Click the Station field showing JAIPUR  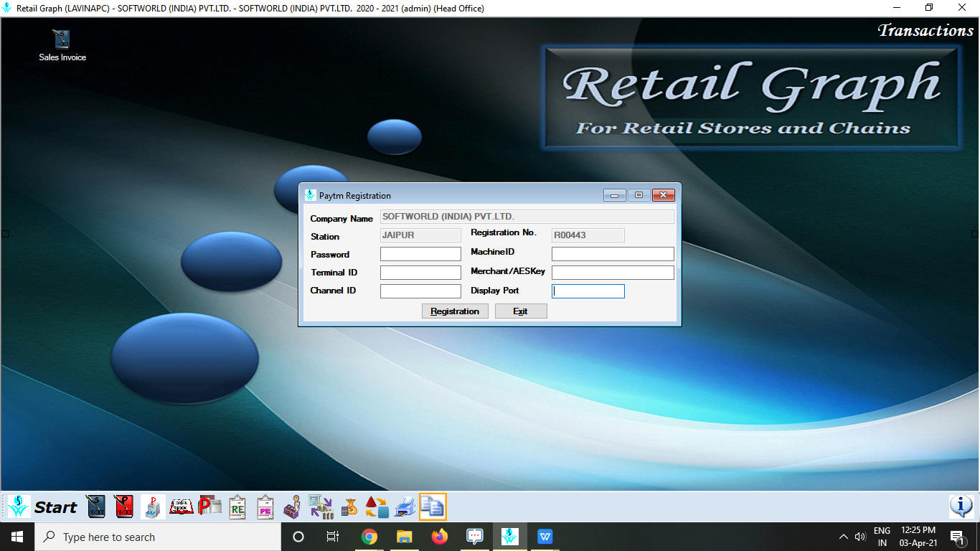pos(420,235)
